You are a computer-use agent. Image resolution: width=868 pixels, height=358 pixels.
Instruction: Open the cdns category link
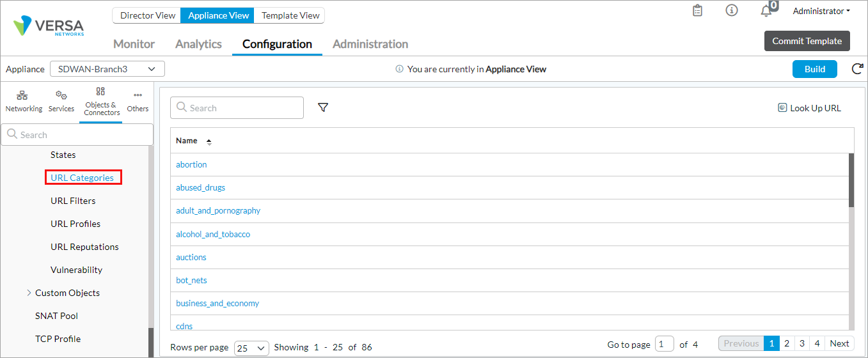coord(184,326)
